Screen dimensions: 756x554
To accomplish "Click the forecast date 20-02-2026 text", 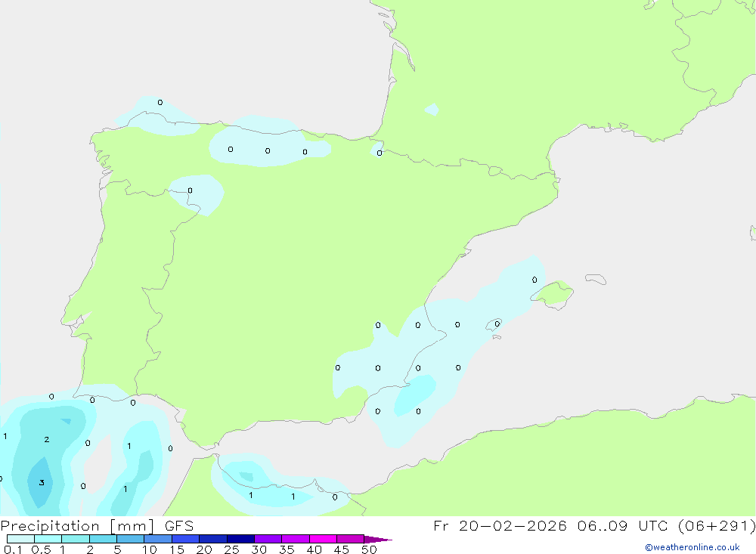I will pos(513,526).
